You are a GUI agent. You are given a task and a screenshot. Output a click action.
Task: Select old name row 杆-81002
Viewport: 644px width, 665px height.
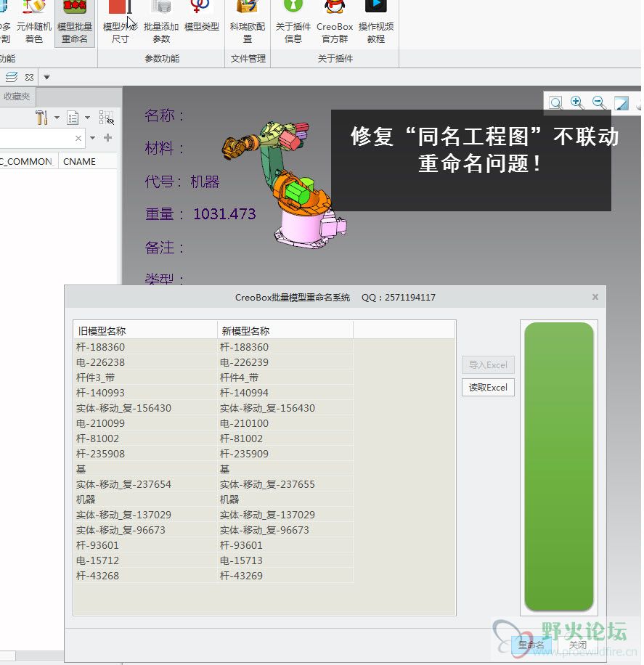point(145,438)
